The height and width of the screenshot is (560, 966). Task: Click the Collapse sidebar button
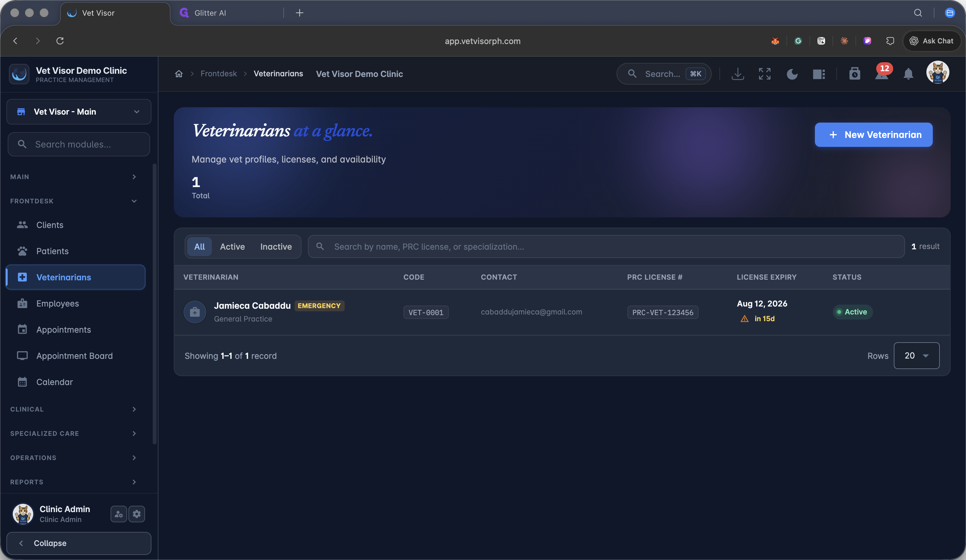79,543
